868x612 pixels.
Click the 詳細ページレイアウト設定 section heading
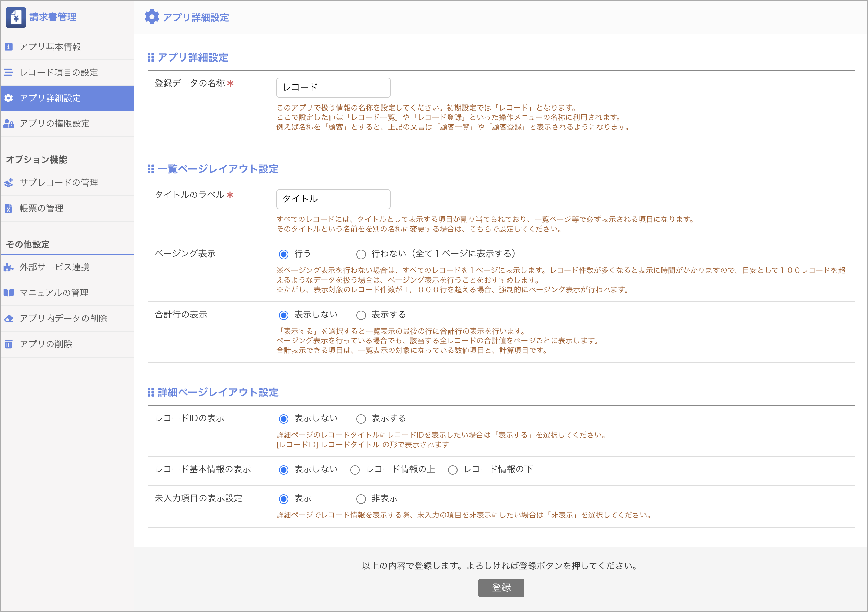[218, 392]
